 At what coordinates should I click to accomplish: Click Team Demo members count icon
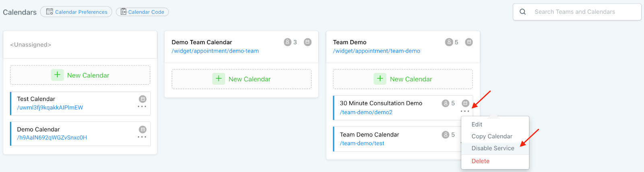coord(449,42)
